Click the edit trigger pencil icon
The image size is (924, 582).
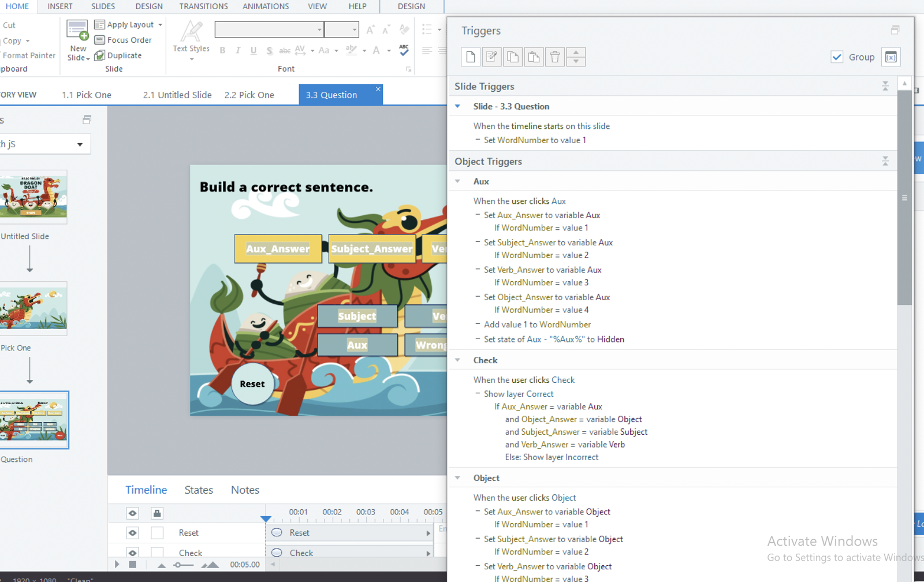(x=491, y=57)
